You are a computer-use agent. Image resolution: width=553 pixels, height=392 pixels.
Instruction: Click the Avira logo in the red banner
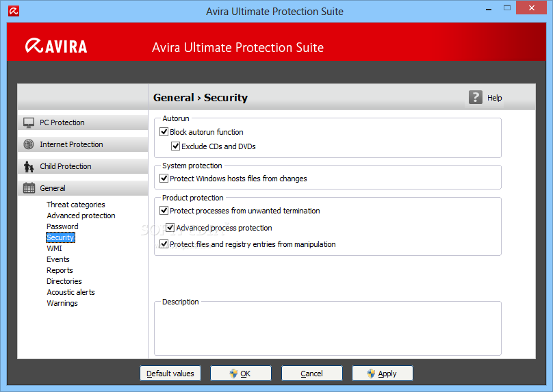(x=56, y=47)
